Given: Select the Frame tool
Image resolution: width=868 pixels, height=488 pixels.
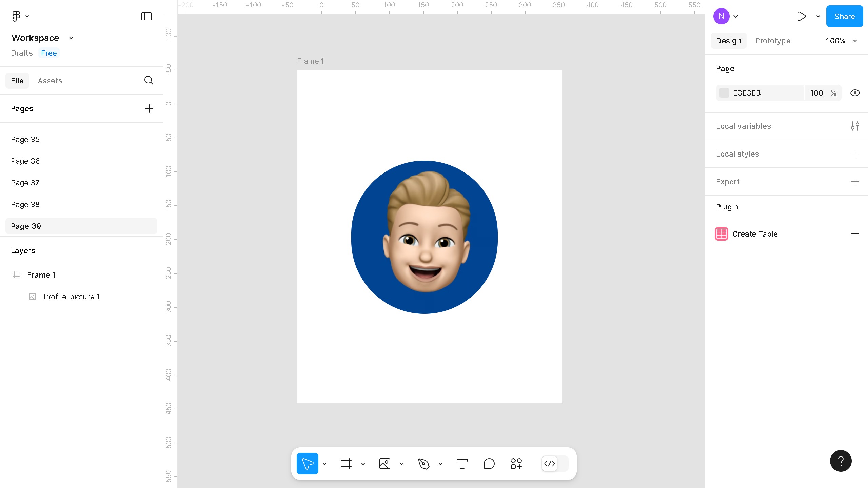Looking at the screenshot, I should tap(346, 464).
